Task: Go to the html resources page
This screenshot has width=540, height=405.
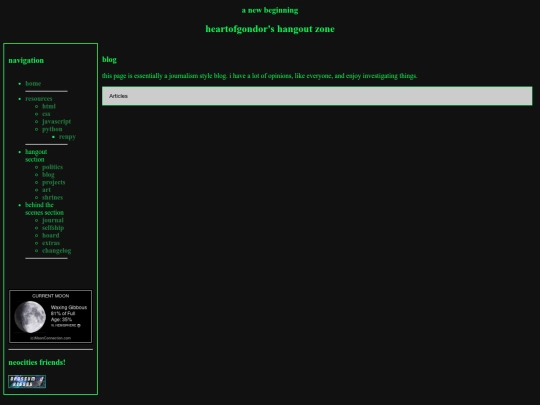Action: 49,106
